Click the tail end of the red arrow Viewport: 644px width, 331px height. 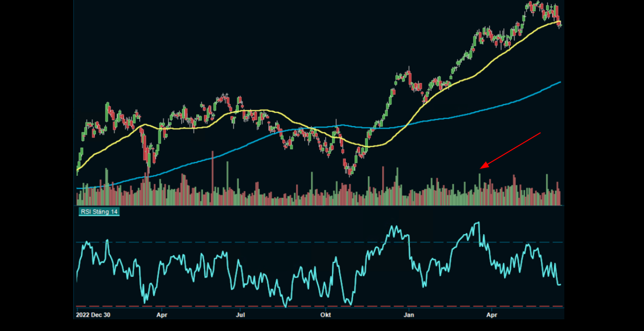point(541,133)
